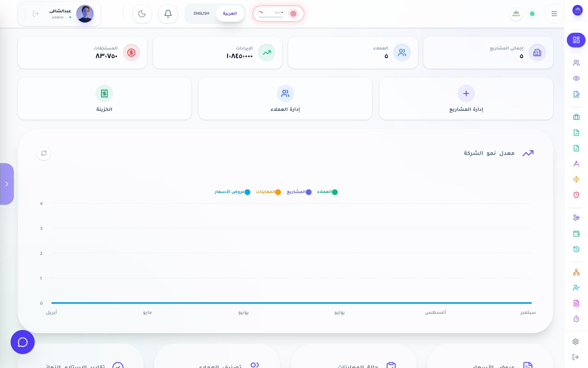588x368 pixels.
Task: Open the notifications bell
Action: (x=168, y=14)
